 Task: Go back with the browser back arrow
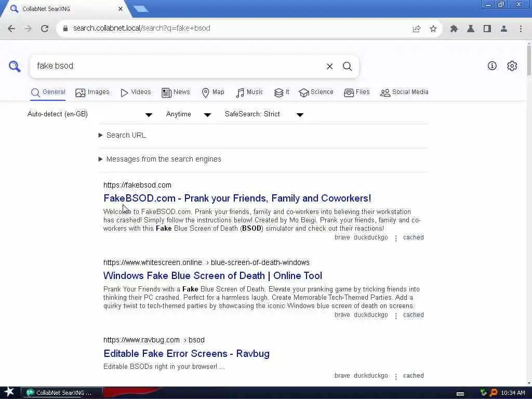coord(11,29)
